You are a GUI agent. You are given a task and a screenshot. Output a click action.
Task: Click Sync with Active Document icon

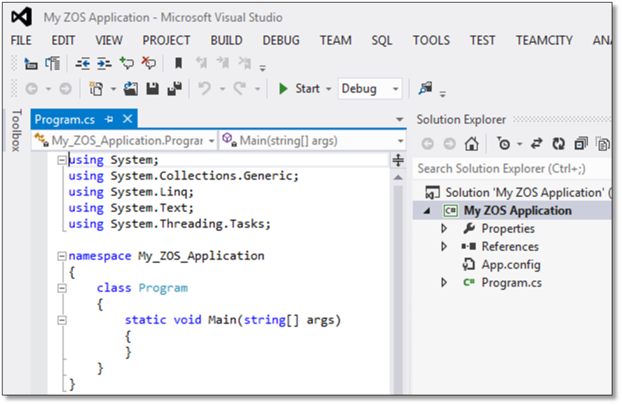pos(537,144)
